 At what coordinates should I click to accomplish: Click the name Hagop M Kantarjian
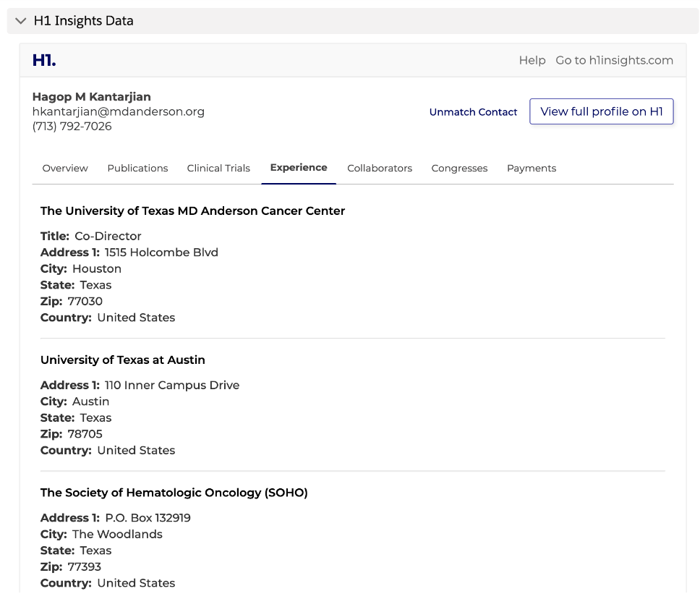coord(92,97)
